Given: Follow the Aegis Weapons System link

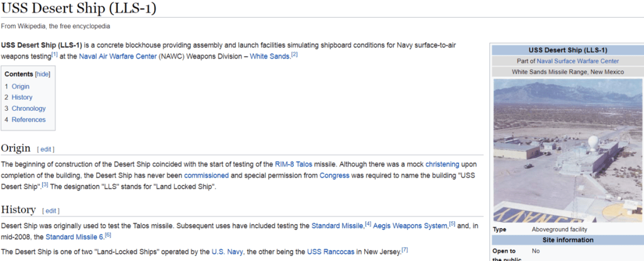Looking at the screenshot, I should pyautogui.click(x=410, y=226).
